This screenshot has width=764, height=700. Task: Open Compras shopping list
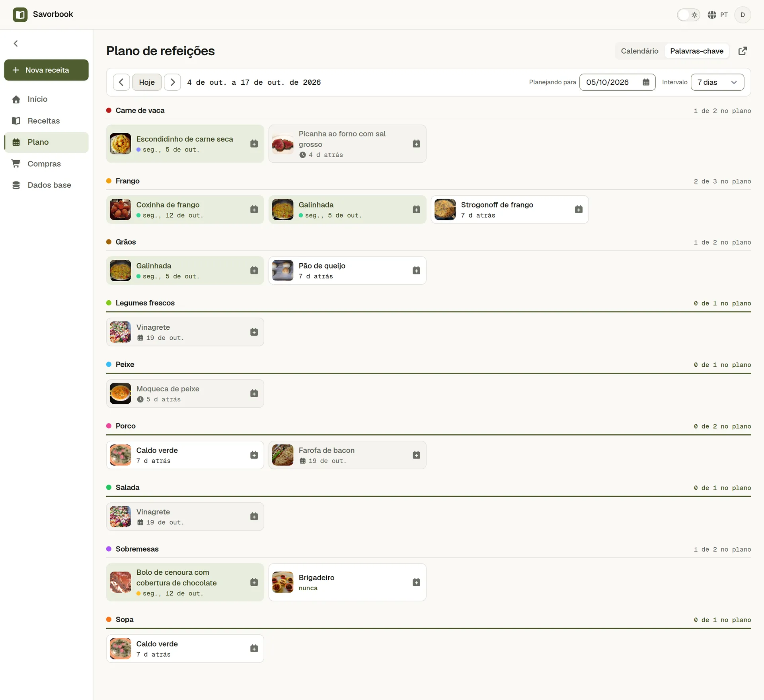click(x=47, y=163)
